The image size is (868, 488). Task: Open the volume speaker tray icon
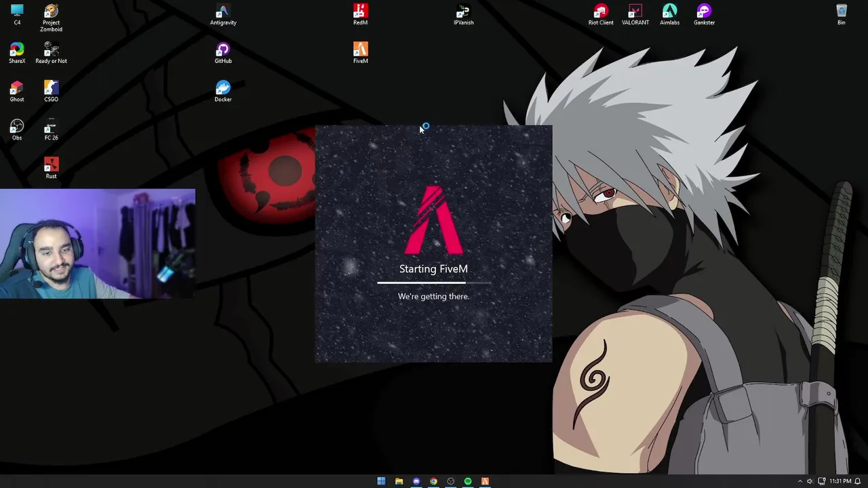810,481
